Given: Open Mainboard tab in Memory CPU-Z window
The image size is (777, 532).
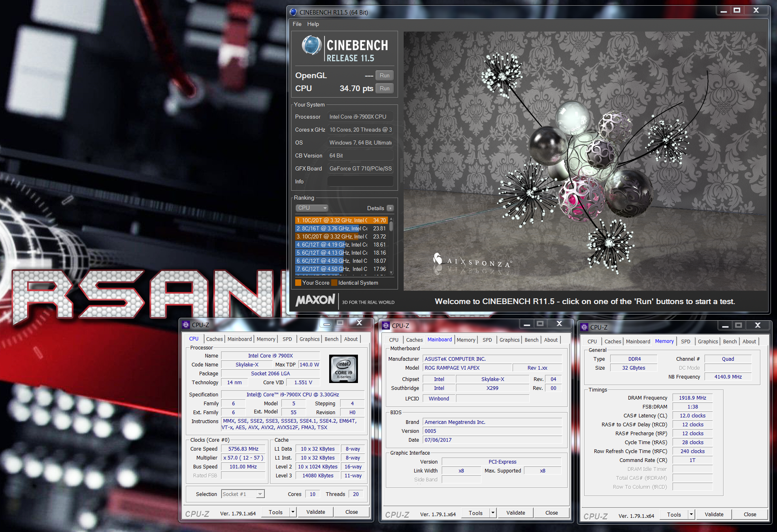Looking at the screenshot, I should (x=638, y=341).
